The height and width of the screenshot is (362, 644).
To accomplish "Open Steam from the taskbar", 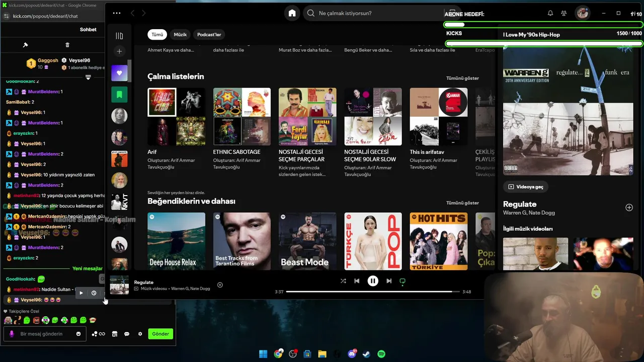I will [366, 354].
